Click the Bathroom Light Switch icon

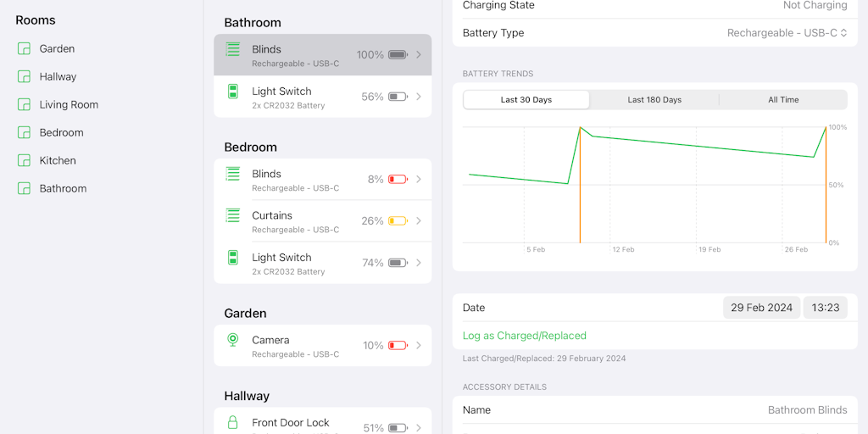233,92
